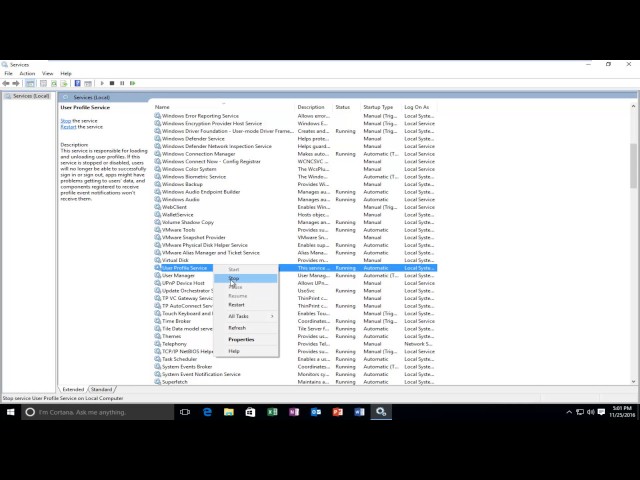
Task: Select the WebClient service row
Action: pyautogui.click(x=296, y=207)
